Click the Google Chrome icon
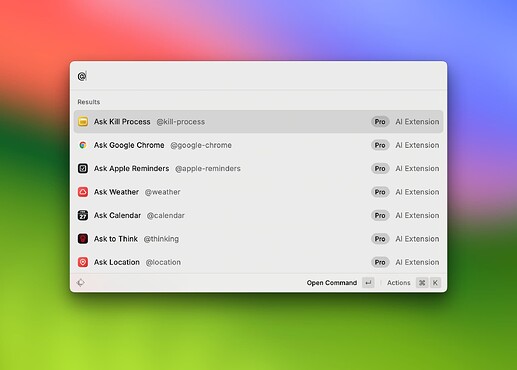 [x=83, y=145]
